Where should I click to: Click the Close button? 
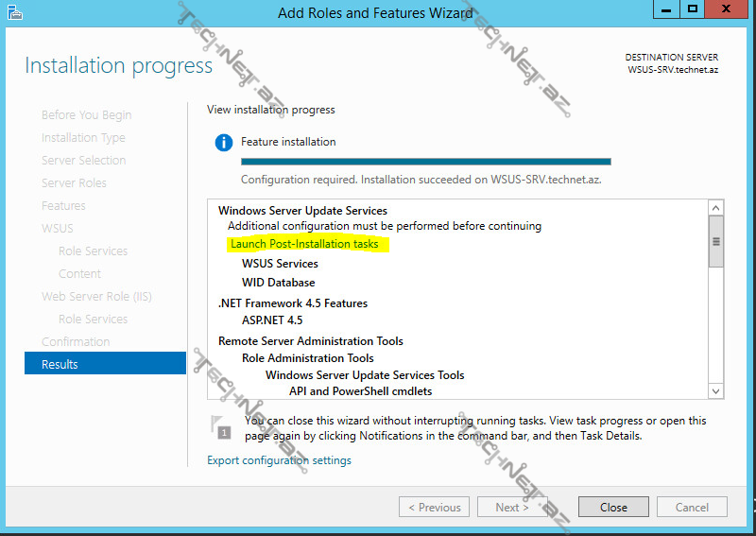613,507
